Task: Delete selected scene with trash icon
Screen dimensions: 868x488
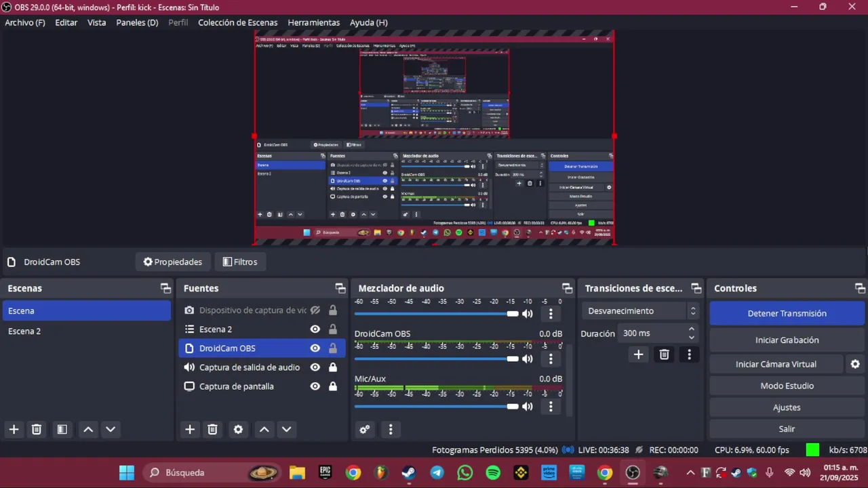Action: tap(37, 429)
